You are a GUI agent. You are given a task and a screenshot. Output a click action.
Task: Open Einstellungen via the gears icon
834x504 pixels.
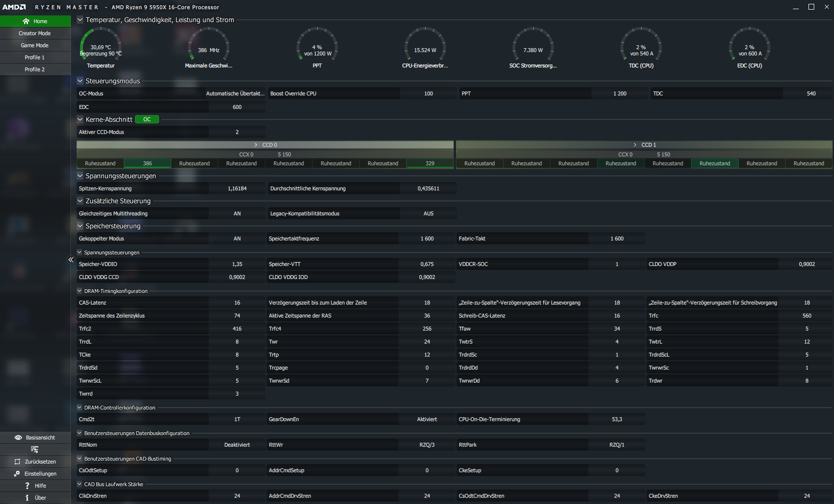(x=17, y=474)
